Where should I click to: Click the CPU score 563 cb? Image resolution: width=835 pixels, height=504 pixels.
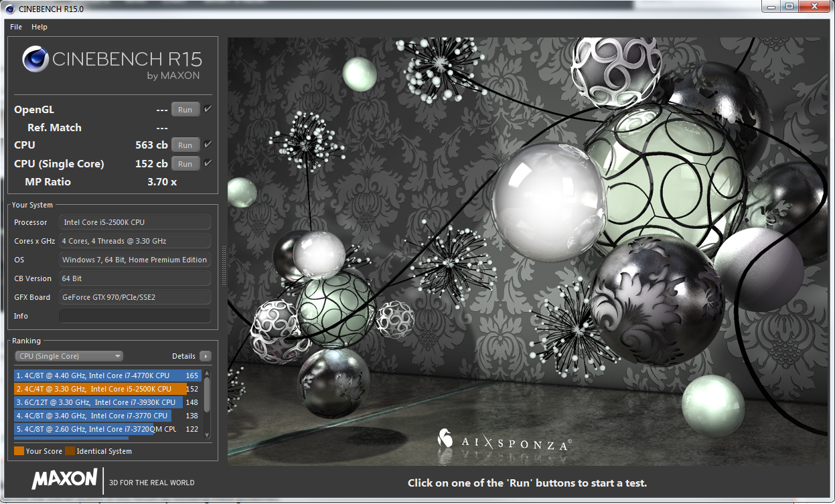[151, 145]
